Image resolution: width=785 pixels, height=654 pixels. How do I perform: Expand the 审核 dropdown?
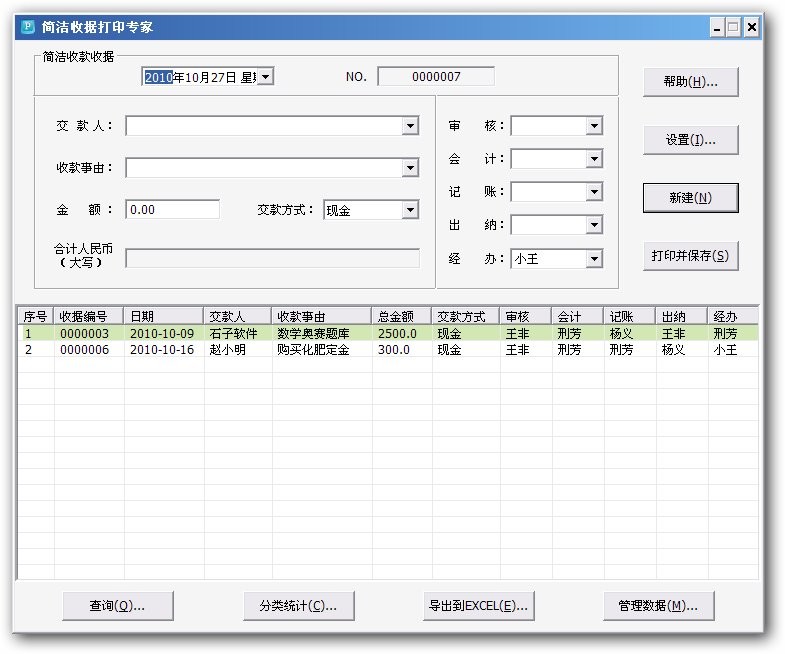pyautogui.click(x=594, y=126)
